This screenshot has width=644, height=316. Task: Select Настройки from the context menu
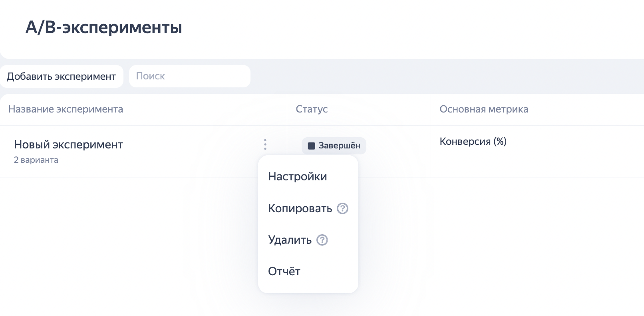(298, 176)
